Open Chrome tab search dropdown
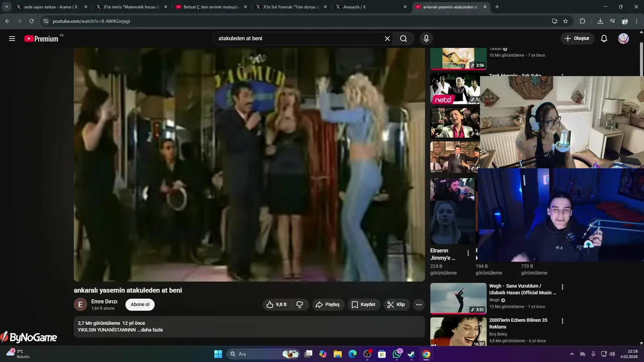644x362 pixels. click(x=7, y=7)
